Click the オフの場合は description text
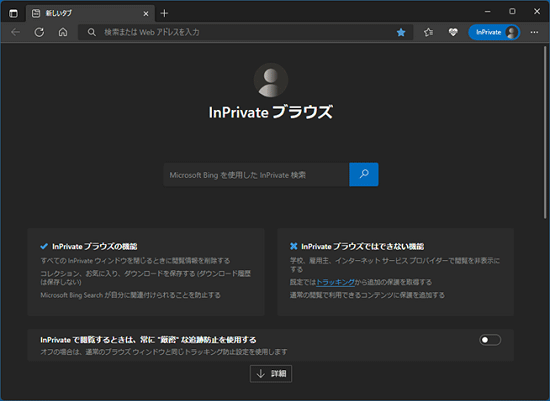Viewport: 550px width, 401px height. coord(164,352)
